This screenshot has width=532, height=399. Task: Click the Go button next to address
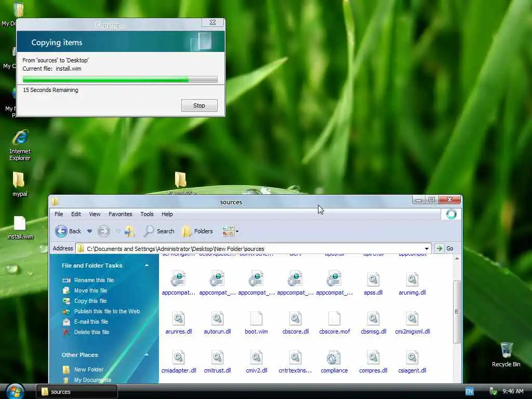click(445, 248)
